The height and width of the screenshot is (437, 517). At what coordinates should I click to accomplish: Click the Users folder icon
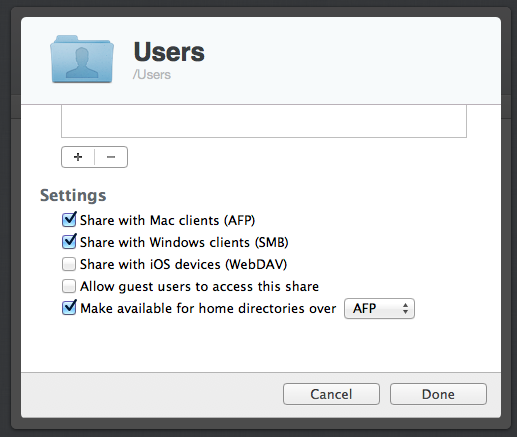82,59
